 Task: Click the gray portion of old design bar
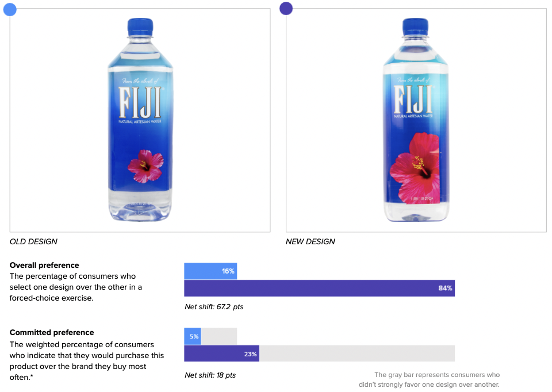point(219,336)
